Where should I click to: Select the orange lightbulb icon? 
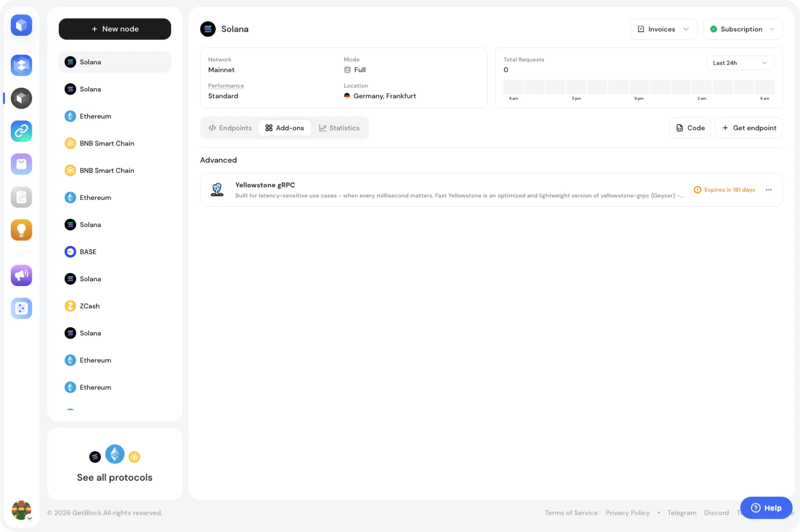(21, 229)
